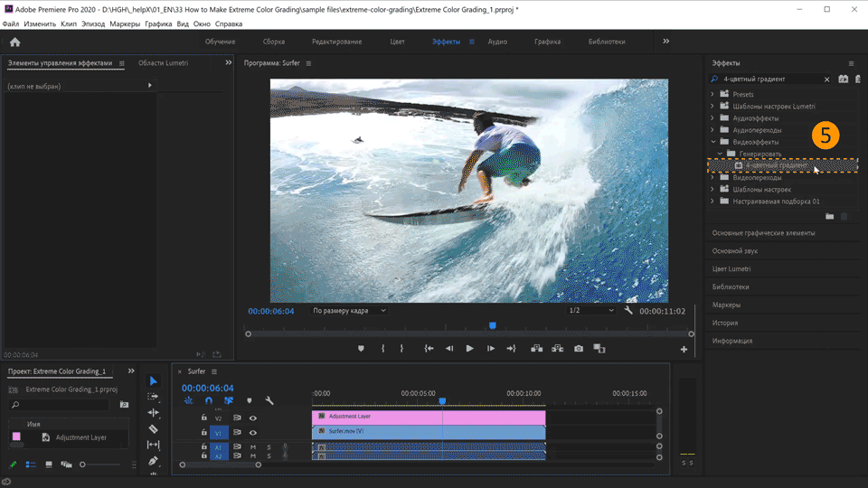Hide track V2 with eye icon
868x488 pixels.
[253, 418]
